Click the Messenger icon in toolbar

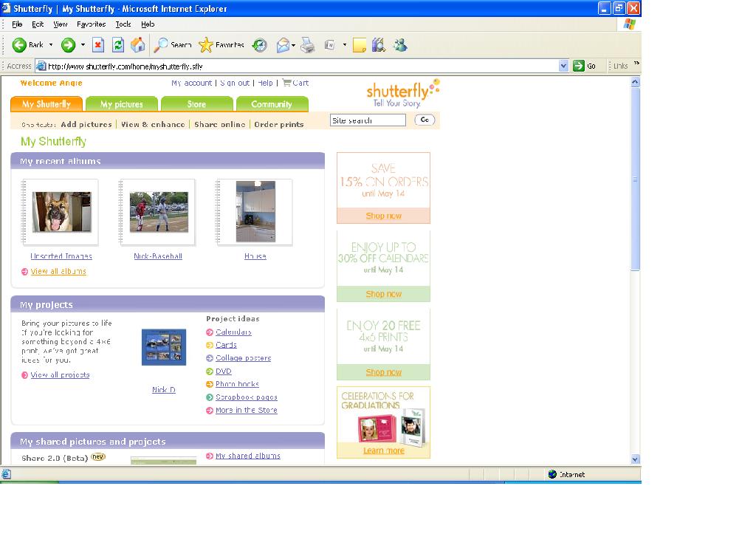click(400, 45)
